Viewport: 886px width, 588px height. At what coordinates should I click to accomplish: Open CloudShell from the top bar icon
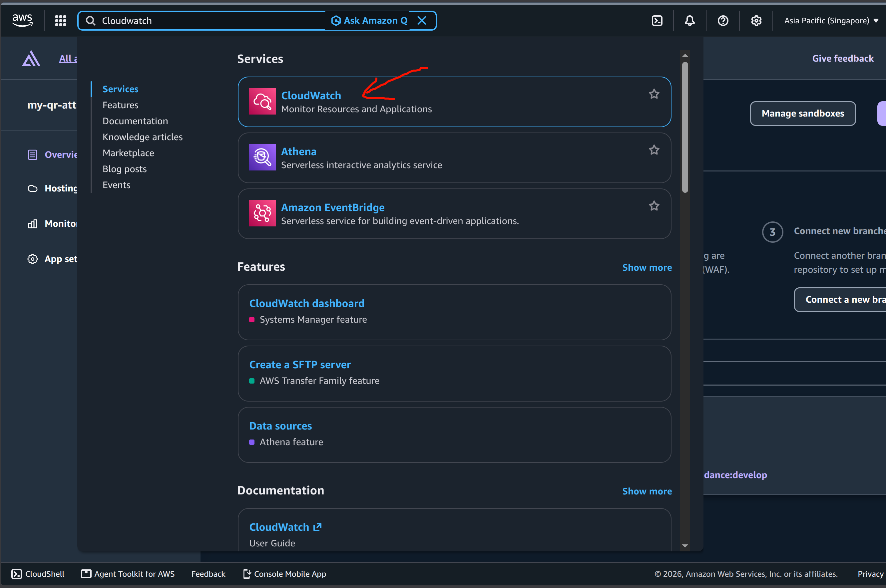coord(657,21)
